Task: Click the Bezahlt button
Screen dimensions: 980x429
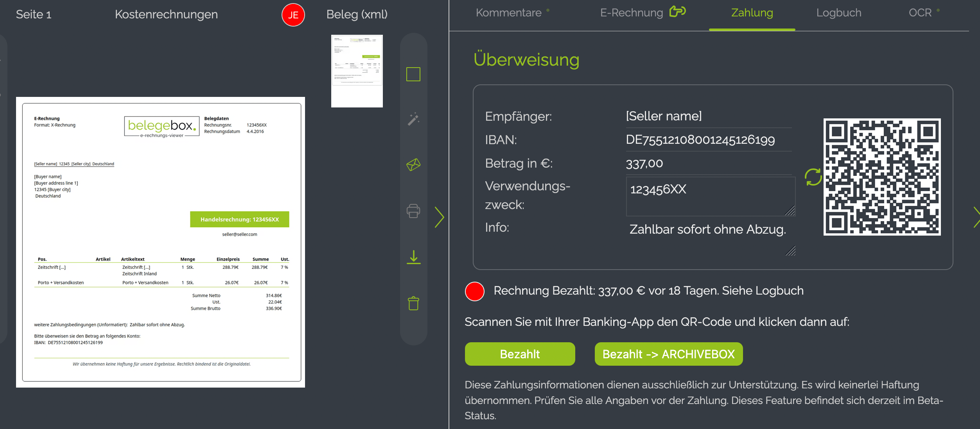Action: point(519,354)
